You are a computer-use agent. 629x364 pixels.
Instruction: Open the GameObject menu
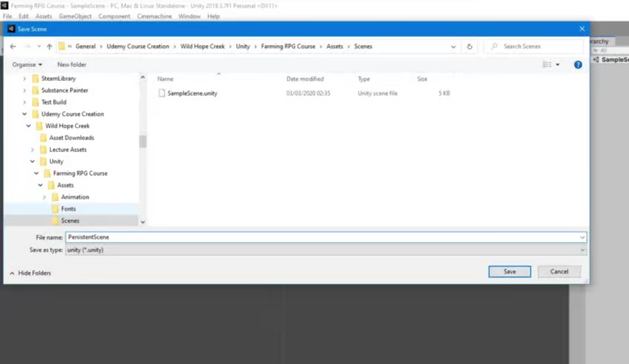click(x=75, y=16)
